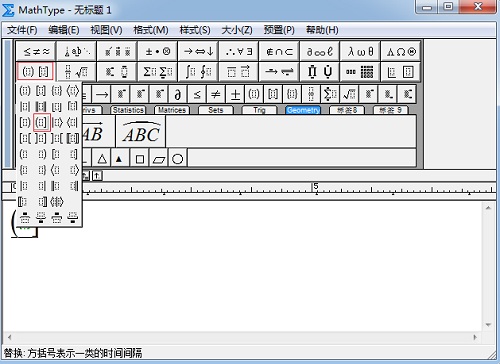This screenshot has height=364, width=500.
Task: Click the vertical scrollbar down arrow
Action: [488, 325]
